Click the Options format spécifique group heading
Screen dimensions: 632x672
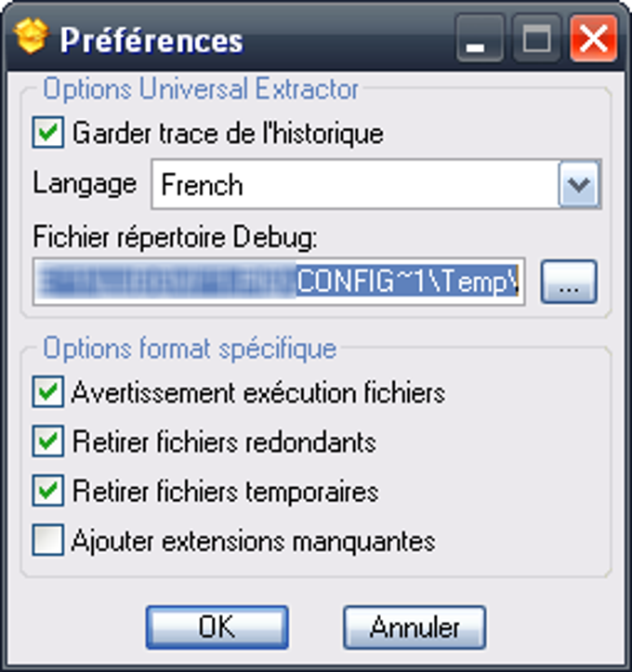(190, 348)
